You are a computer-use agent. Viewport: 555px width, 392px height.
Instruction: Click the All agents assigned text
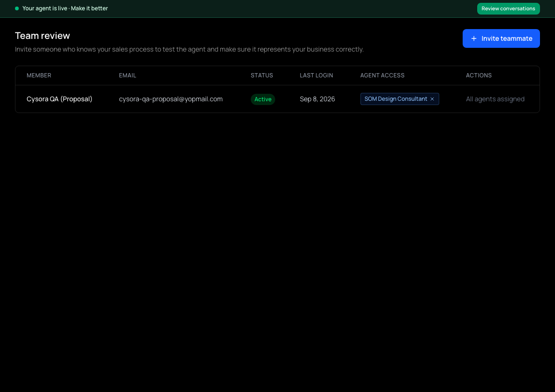[x=495, y=99]
